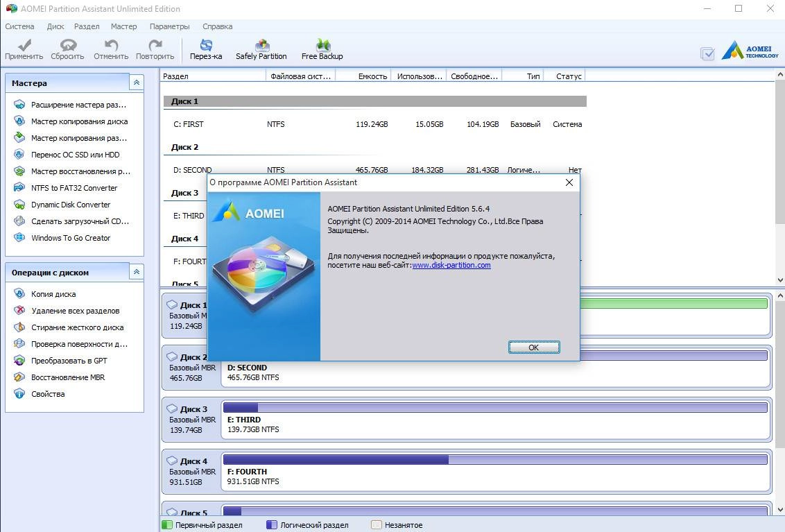Click the Логический раздел legend swatch
Screen dimensions: 785x532
tap(272, 525)
